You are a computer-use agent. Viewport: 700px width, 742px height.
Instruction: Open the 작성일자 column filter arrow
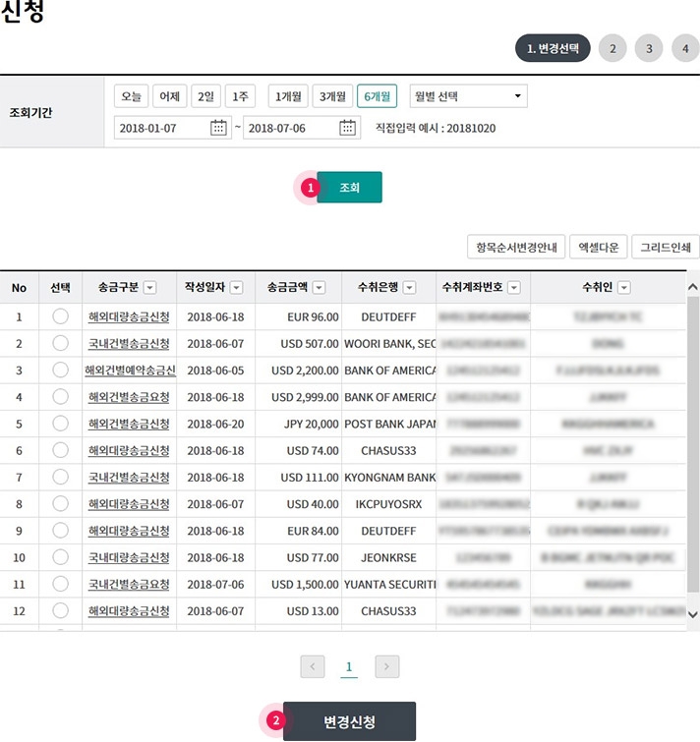click(236, 288)
